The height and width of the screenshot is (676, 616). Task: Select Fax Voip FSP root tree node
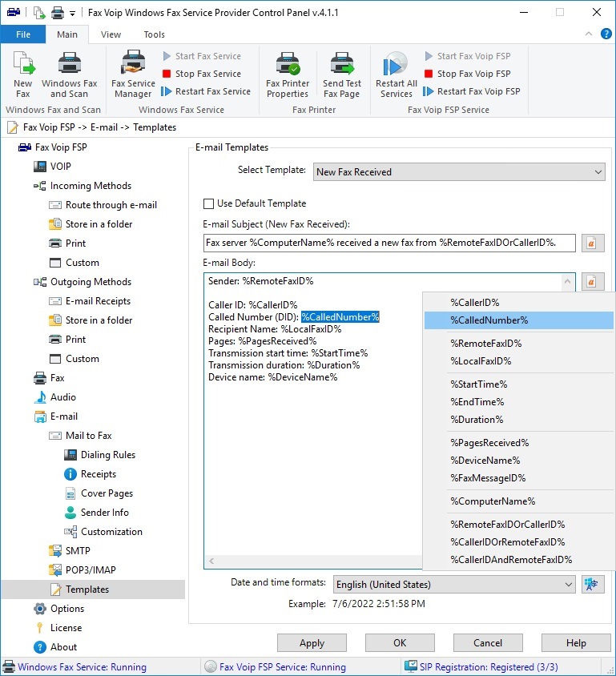pos(53,147)
